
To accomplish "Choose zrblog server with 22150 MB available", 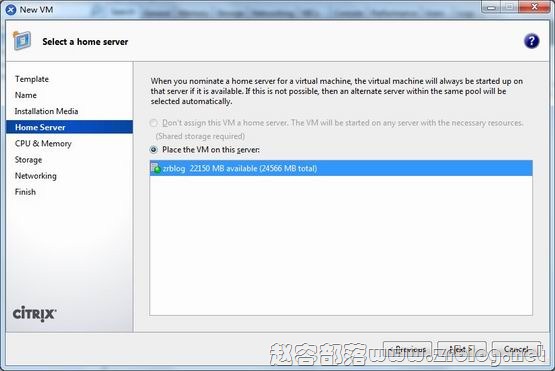I will coord(341,168).
